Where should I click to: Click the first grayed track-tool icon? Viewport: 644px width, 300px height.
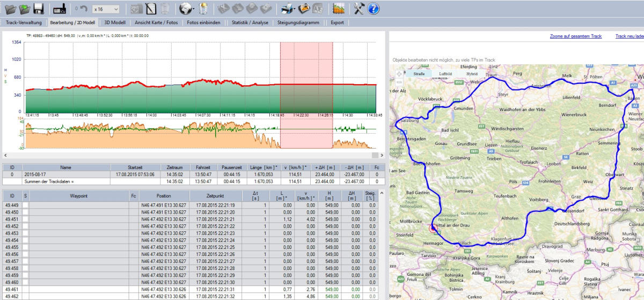224,9
